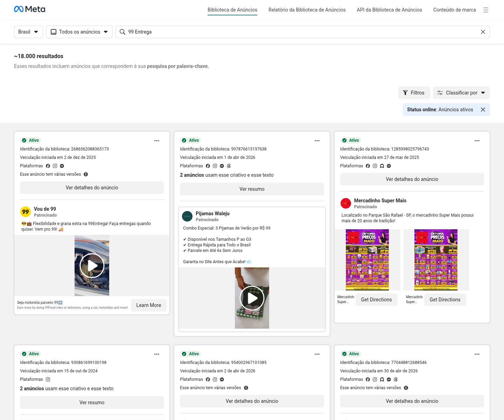Click Facebook platform icon in Pijamas Waleju ad
This screenshot has width=504, height=420.
pyautogui.click(x=208, y=166)
